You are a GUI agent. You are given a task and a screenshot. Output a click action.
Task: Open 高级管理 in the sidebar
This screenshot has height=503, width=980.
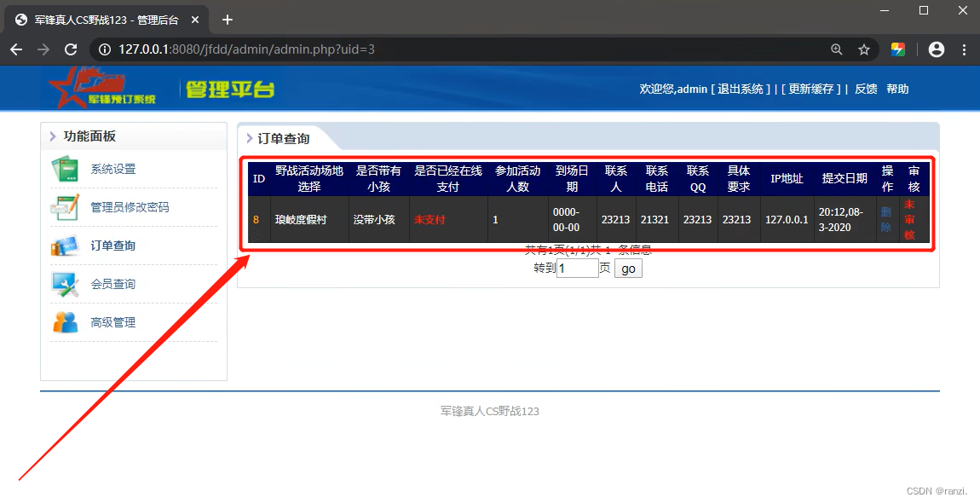coord(113,322)
